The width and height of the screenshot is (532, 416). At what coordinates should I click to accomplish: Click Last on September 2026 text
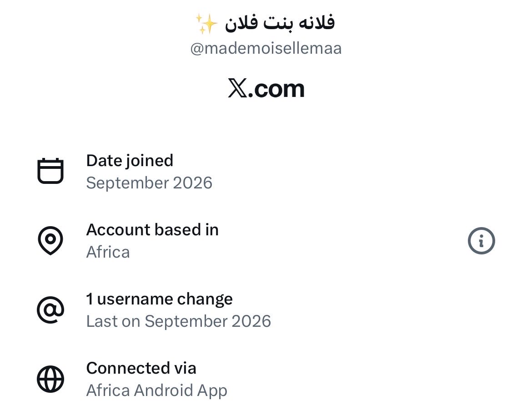[x=178, y=321]
